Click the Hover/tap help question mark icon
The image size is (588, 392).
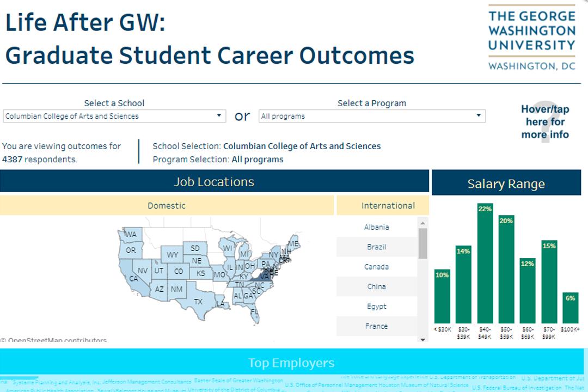coord(544,121)
